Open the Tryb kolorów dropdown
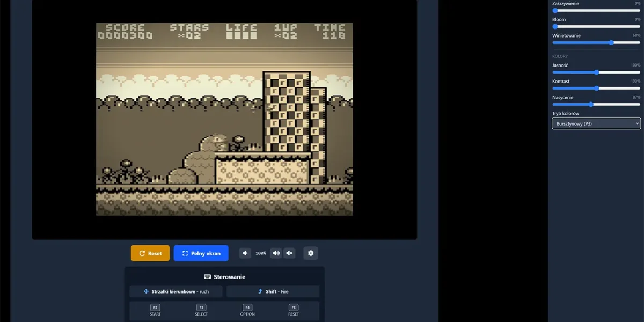 (x=596, y=124)
